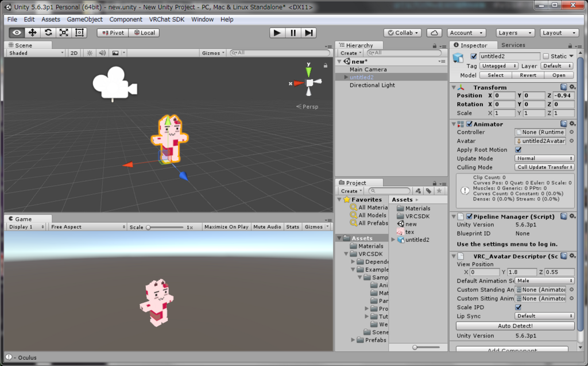588x366 pixels.
Task: Select the Move tool in toolbar
Action: [32, 33]
